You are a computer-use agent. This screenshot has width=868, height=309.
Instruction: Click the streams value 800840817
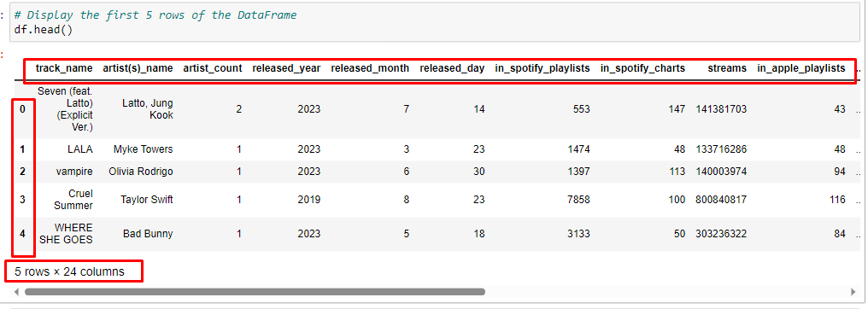click(x=721, y=200)
